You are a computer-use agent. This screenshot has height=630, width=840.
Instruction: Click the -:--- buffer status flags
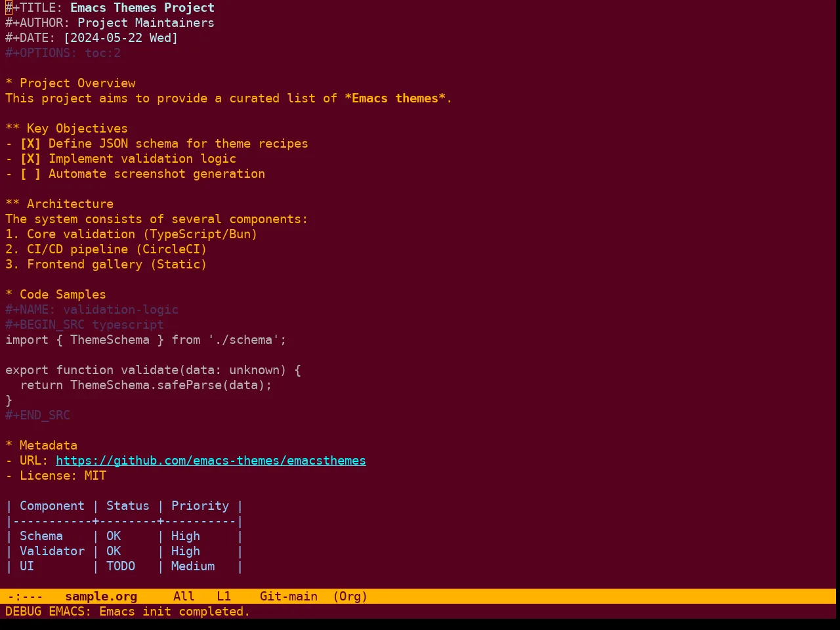pos(25,597)
